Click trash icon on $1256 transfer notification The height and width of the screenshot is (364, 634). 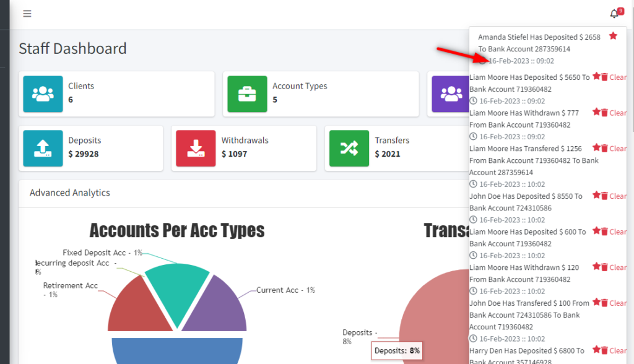pyautogui.click(x=604, y=148)
